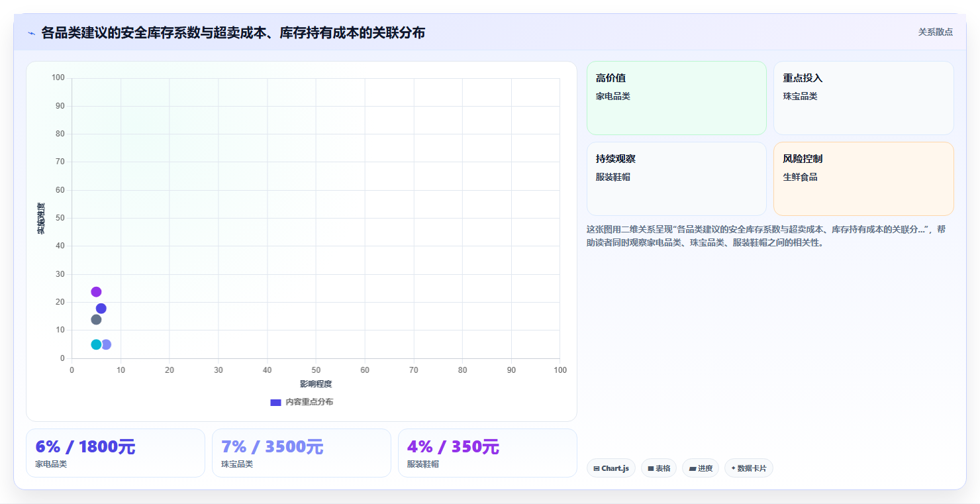
Task: Click the Chart.js tag chip
Action: (611, 468)
